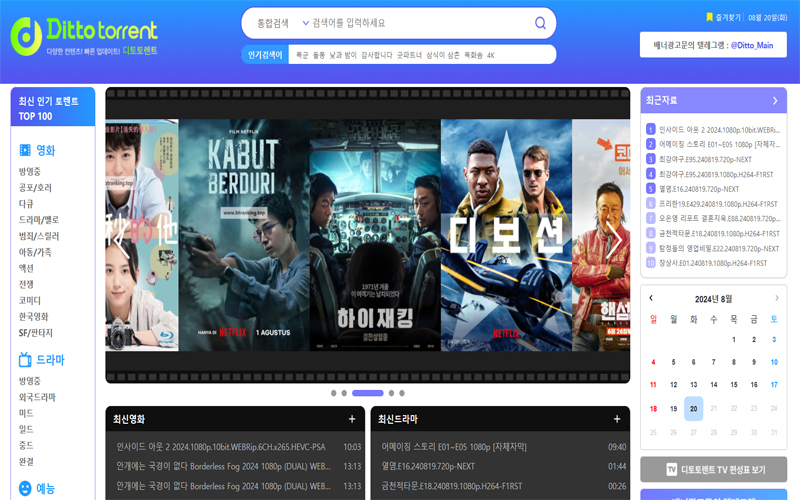800x500 pixels.
Task: Click the smiley icon beside 예능
Action: tap(25, 488)
